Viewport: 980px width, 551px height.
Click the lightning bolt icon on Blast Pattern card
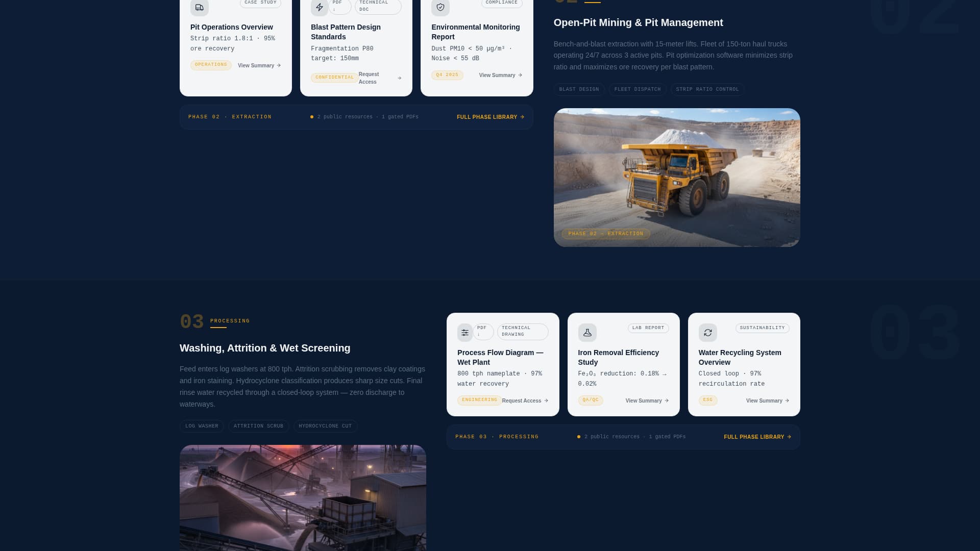point(320,7)
